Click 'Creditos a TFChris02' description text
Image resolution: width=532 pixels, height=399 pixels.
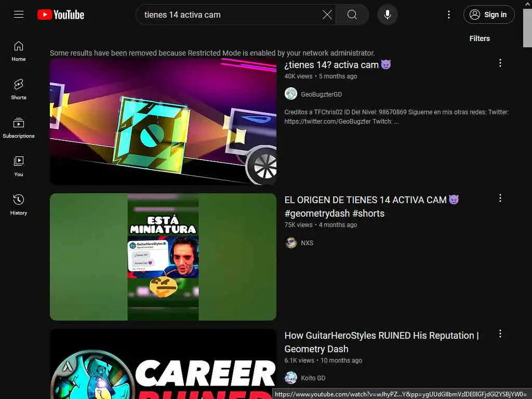pyautogui.click(x=396, y=117)
